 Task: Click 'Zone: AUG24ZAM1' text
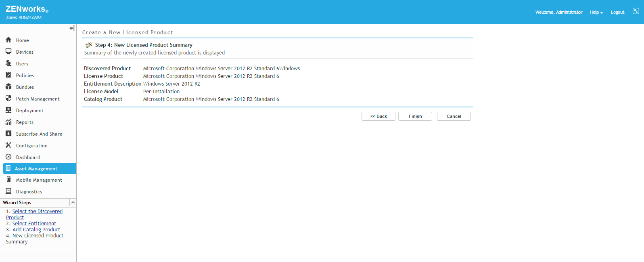click(x=24, y=17)
